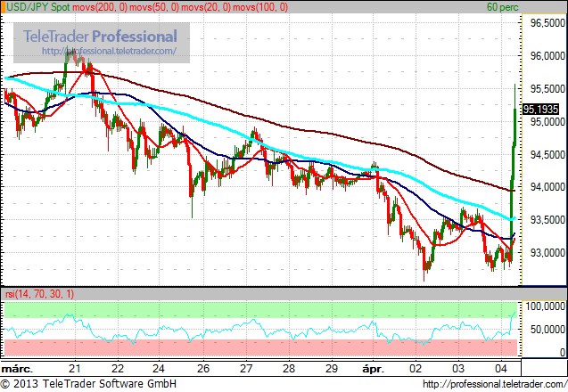Image resolution: width=568 pixels, height=392 pixels.
Task: Click the 93,0000 price axis label
Action: click(x=547, y=253)
